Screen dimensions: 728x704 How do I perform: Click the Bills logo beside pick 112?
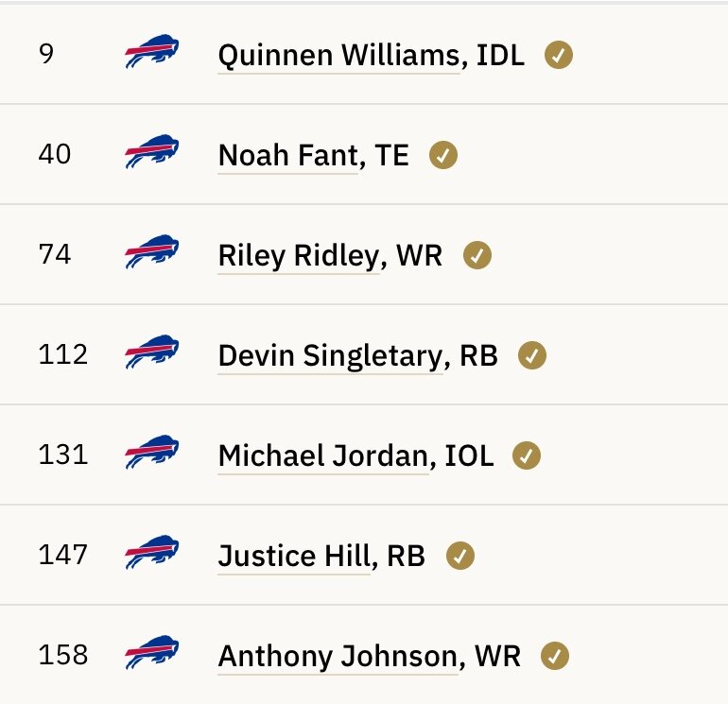point(152,352)
